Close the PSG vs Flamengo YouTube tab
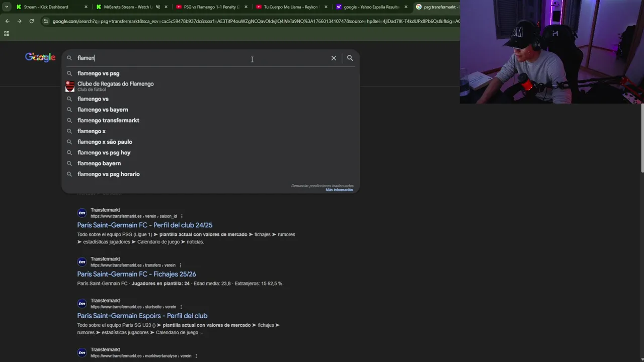 click(246, 7)
